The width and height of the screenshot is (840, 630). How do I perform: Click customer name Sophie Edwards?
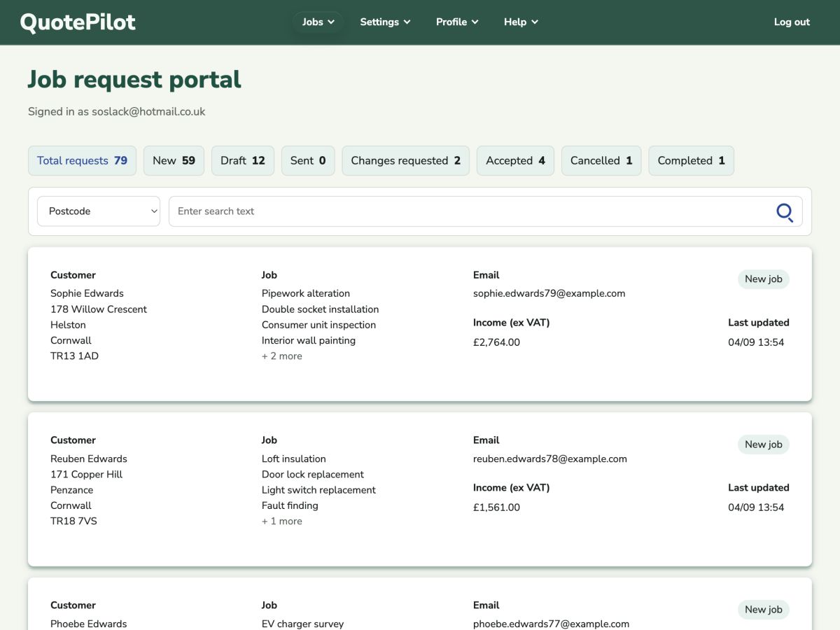[x=87, y=293]
